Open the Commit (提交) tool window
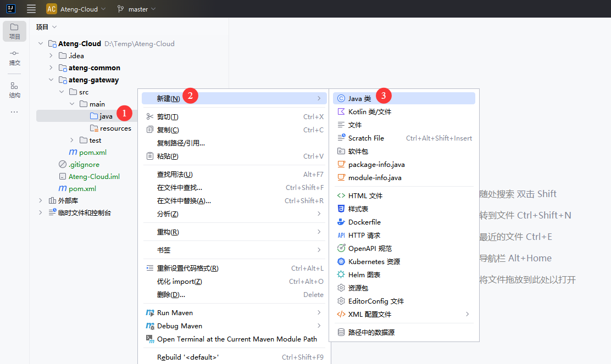The height and width of the screenshot is (364, 611). 14,57
